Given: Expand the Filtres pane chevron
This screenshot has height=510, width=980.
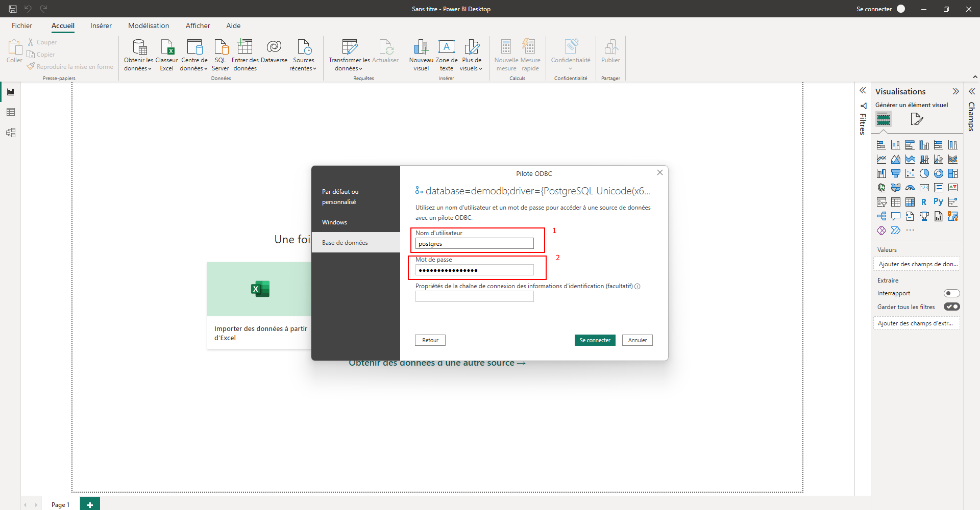Looking at the screenshot, I should click(x=863, y=90).
